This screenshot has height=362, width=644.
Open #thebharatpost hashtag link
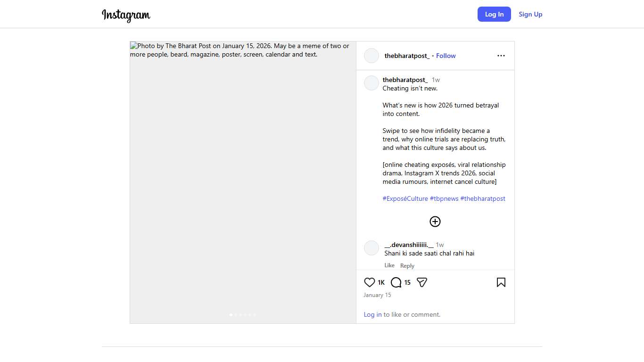(x=483, y=198)
